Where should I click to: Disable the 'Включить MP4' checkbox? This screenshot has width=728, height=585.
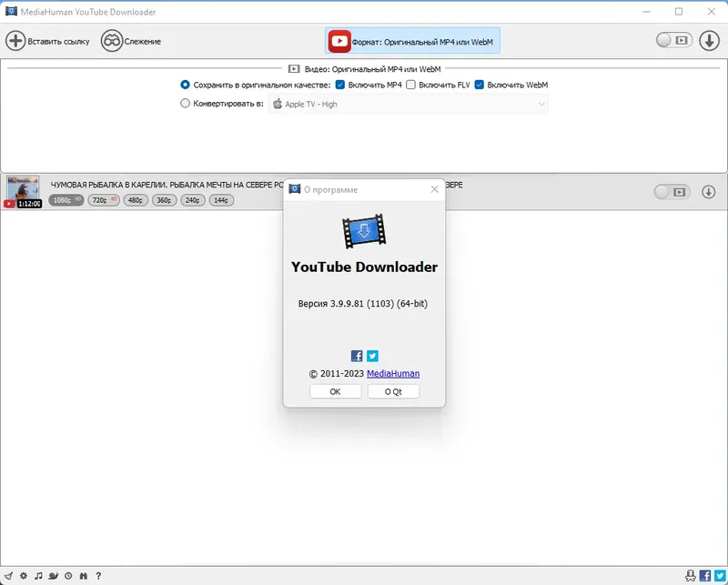point(339,86)
